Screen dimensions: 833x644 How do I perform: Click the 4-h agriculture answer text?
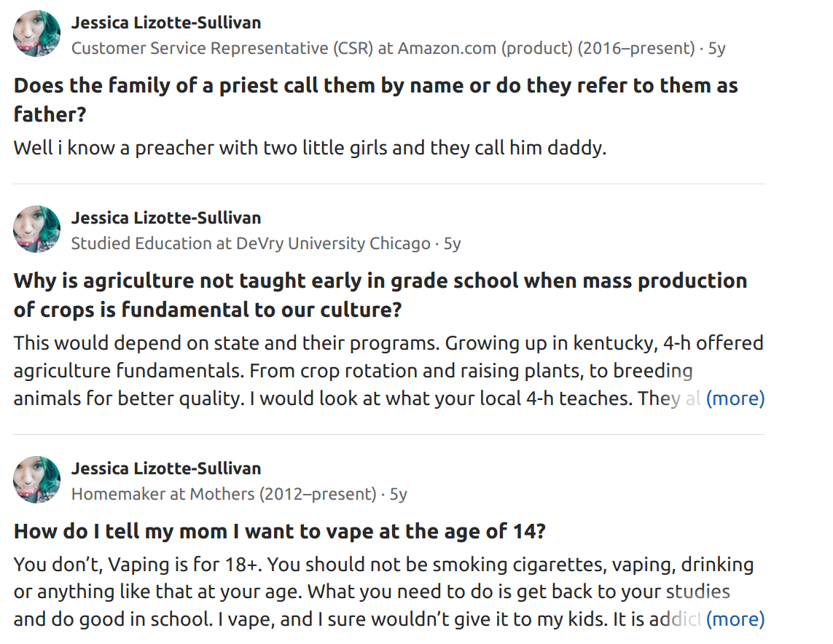[x=389, y=371]
